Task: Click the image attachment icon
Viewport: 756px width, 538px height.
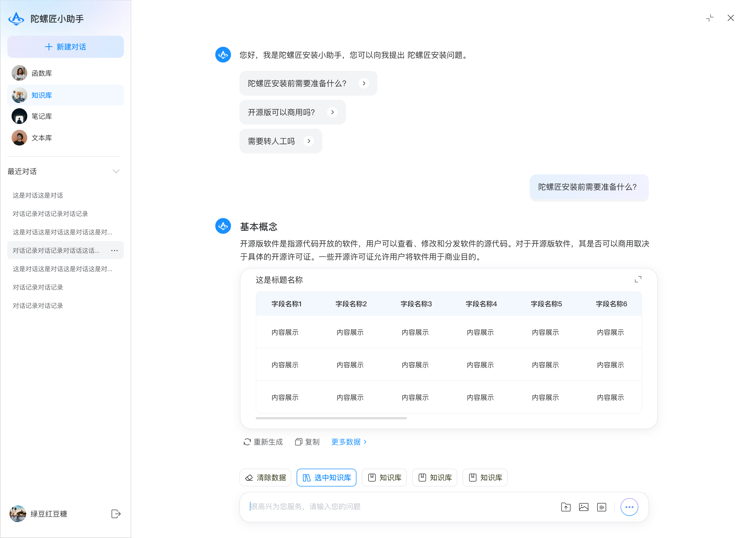Action: [583, 507]
